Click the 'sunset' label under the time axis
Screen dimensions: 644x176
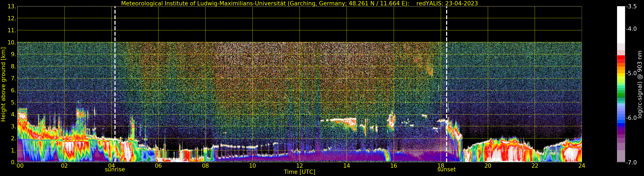[447, 170]
